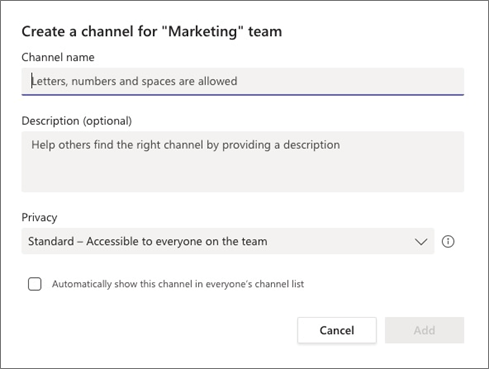Viewport: 489px width, 369px height.
Task: Click the greyed-out Add button
Action: tap(424, 330)
